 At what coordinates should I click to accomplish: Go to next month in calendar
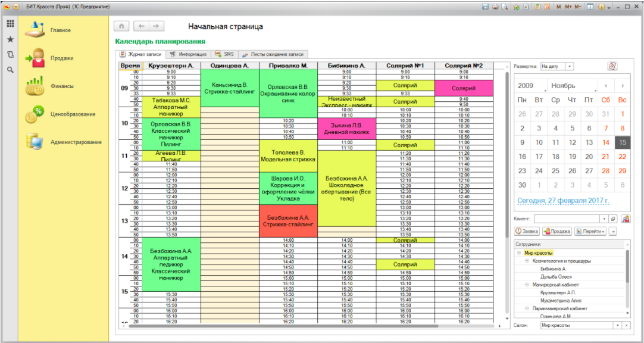pyautogui.click(x=623, y=86)
